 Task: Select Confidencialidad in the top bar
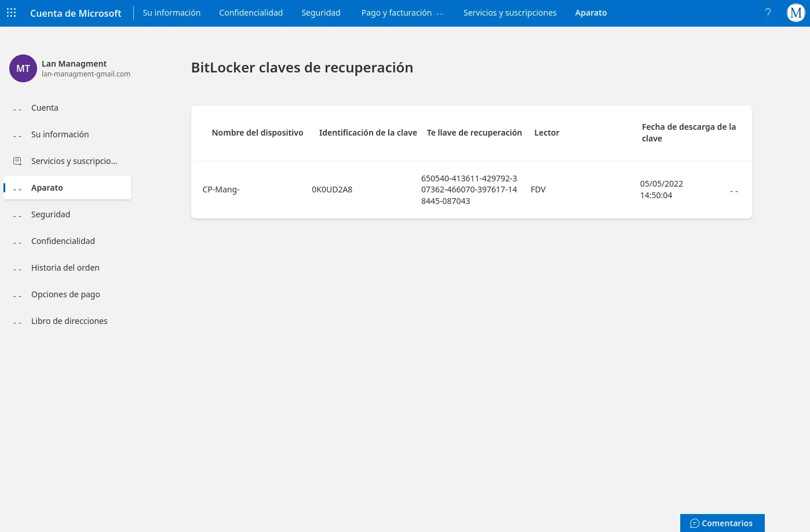click(x=251, y=13)
